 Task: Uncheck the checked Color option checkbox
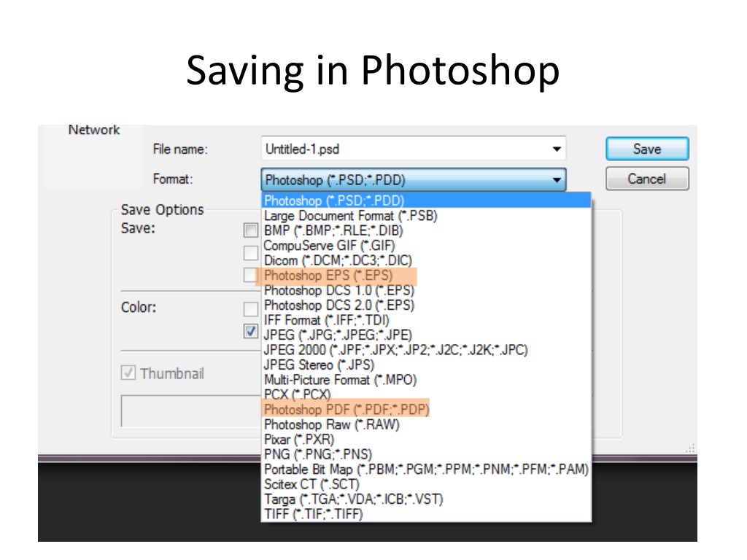coord(251,331)
